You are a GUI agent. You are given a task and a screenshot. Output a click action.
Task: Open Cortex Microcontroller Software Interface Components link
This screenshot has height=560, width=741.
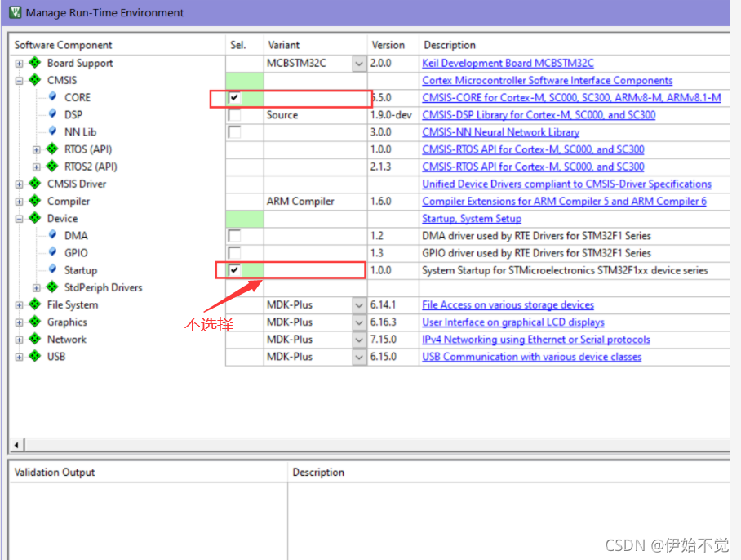point(548,80)
